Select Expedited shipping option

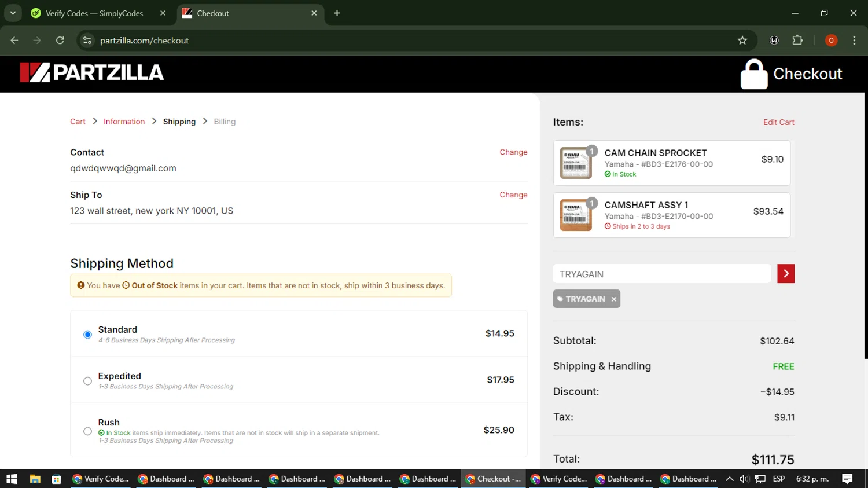pos(87,381)
